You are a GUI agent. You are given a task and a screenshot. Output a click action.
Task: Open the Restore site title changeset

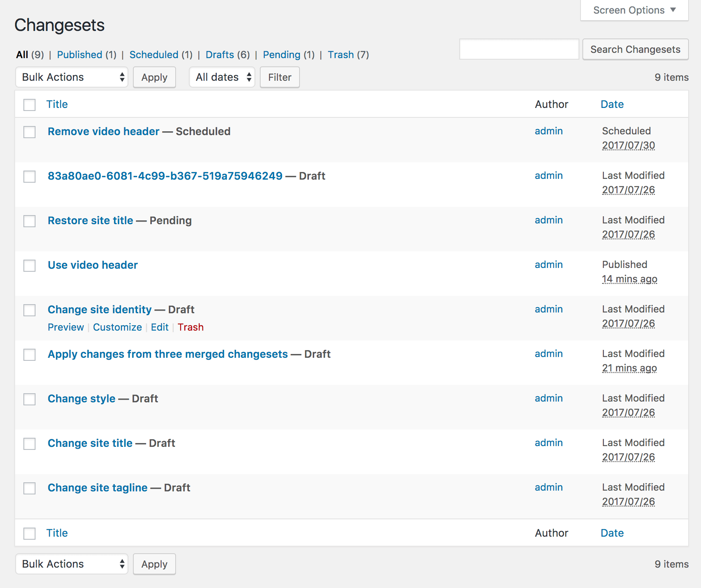(90, 220)
